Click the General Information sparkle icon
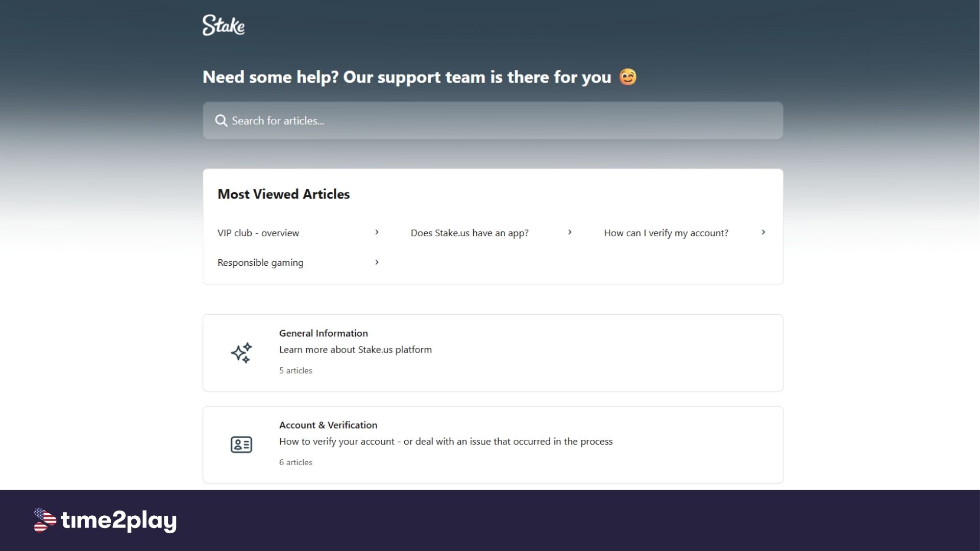980x551 pixels. tap(241, 353)
